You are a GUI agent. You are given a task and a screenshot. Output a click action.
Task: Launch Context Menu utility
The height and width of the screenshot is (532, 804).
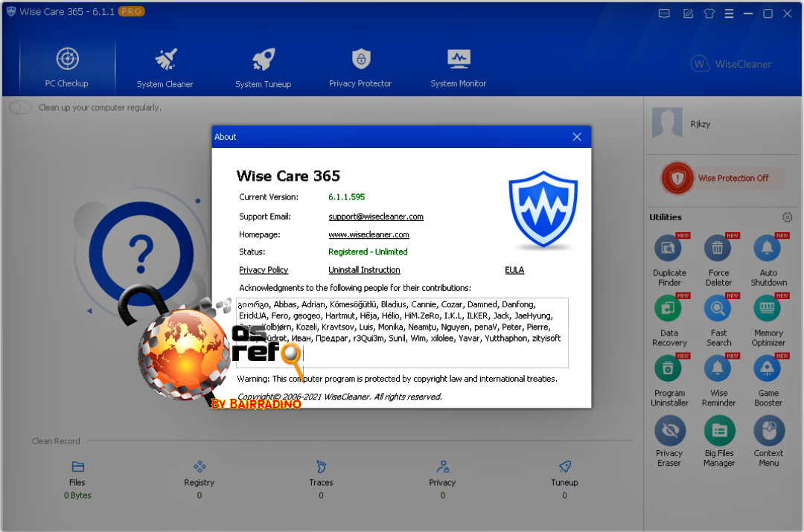point(768,440)
